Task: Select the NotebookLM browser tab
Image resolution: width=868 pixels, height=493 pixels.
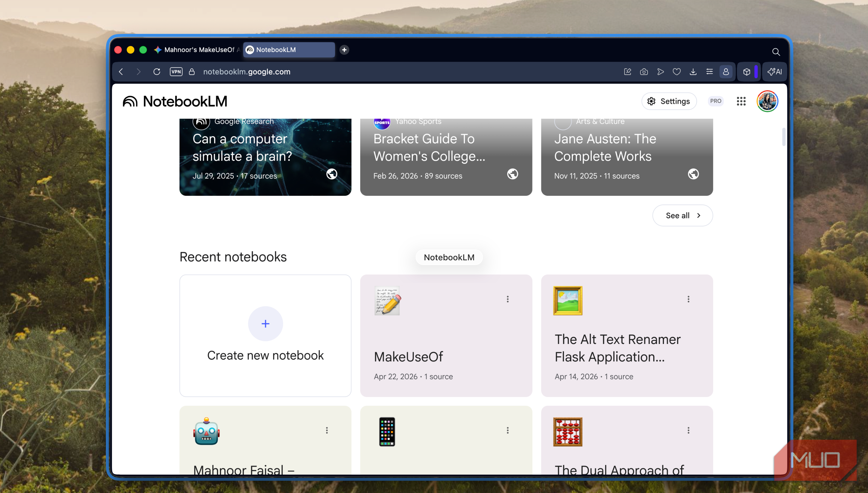Action: (289, 50)
